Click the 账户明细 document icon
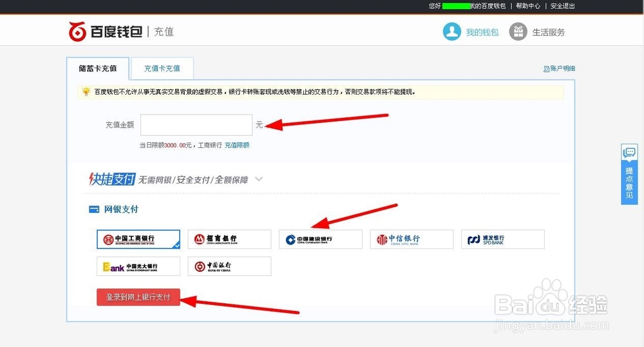 [546, 69]
